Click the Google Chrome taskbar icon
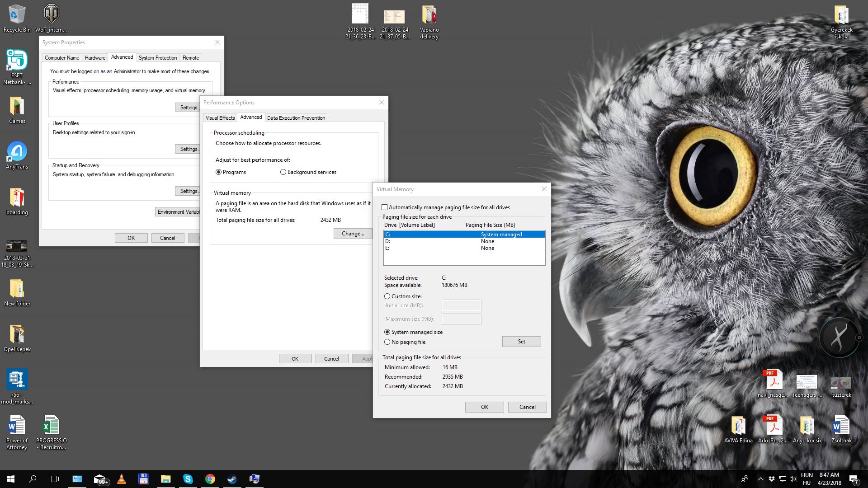Viewport: 868px width, 488px height. (210, 479)
